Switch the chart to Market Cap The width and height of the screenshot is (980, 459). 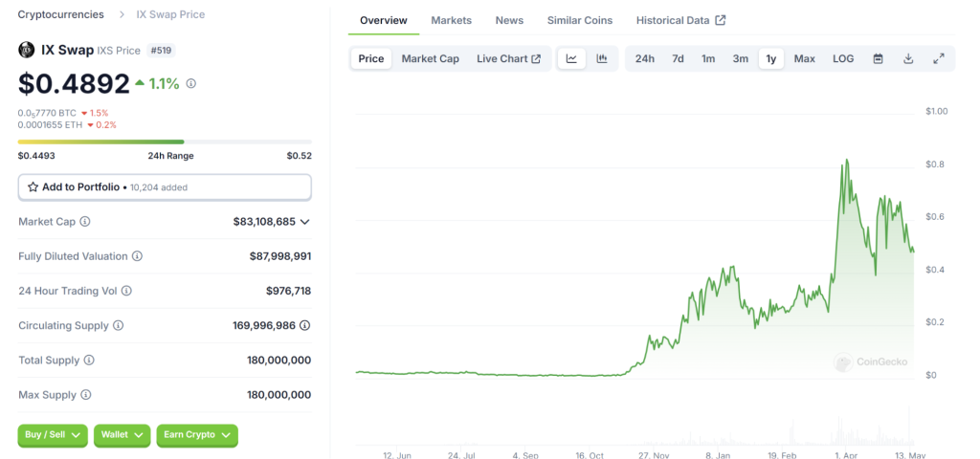(430, 59)
